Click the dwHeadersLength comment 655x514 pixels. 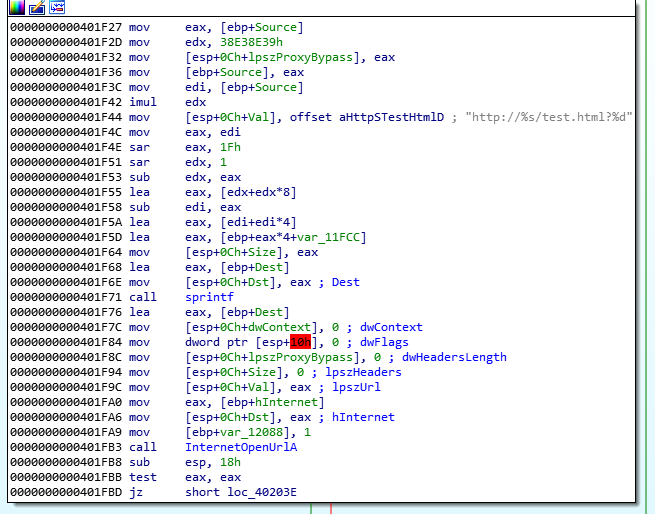point(454,357)
